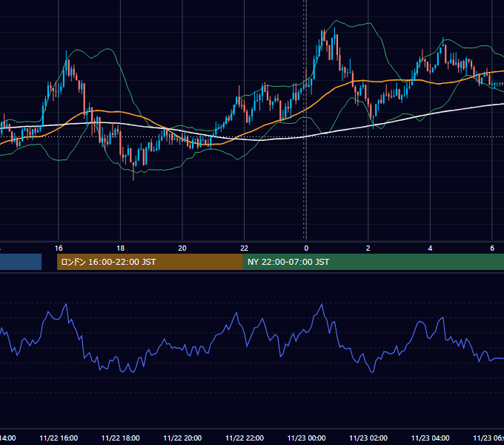Image resolution: width=504 pixels, height=445 pixels.
Task: Click the 6 hour label on time axis
Action: point(492,248)
